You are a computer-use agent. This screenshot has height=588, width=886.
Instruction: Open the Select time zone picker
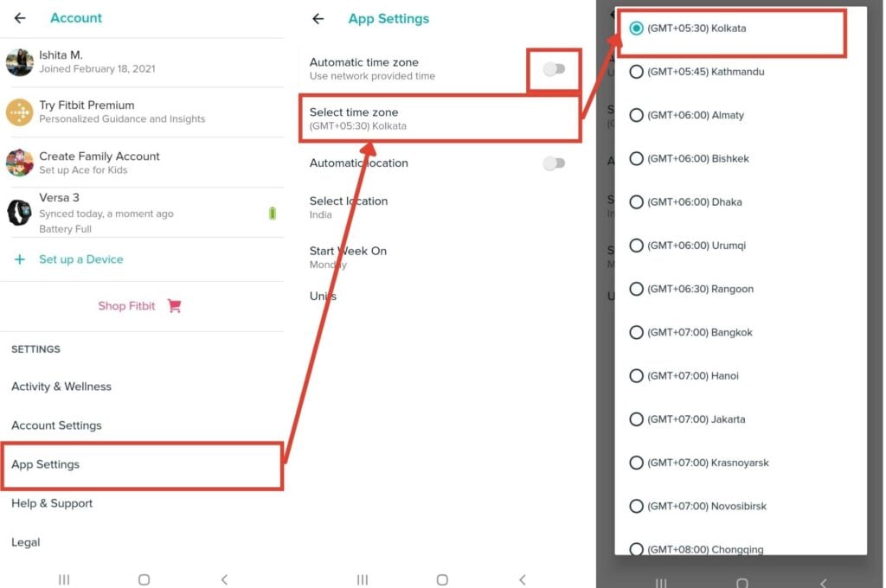click(x=440, y=118)
